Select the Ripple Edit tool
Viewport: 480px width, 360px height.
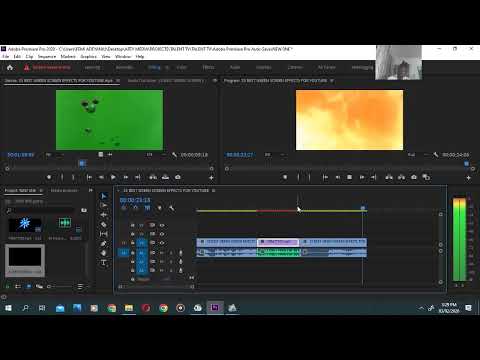[x=104, y=215]
